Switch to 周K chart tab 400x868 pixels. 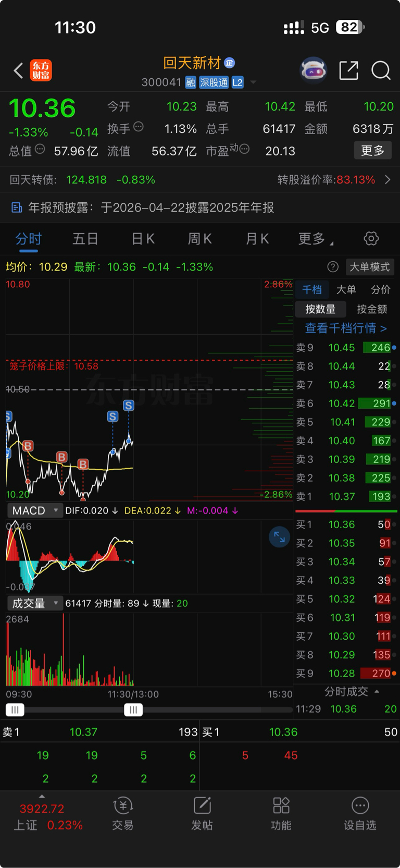pos(200,239)
